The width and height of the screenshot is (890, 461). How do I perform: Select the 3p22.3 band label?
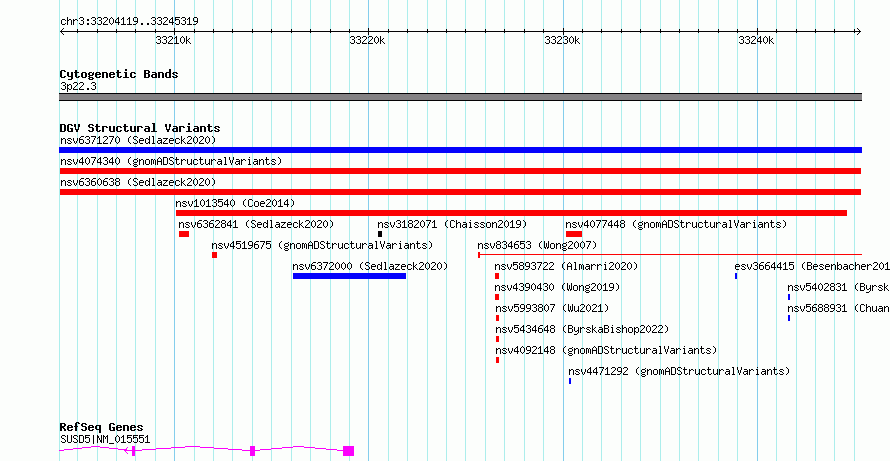coord(78,86)
